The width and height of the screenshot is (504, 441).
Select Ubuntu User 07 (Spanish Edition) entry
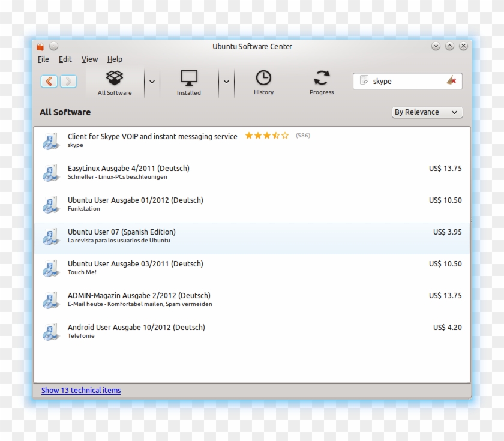pyautogui.click(x=122, y=232)
